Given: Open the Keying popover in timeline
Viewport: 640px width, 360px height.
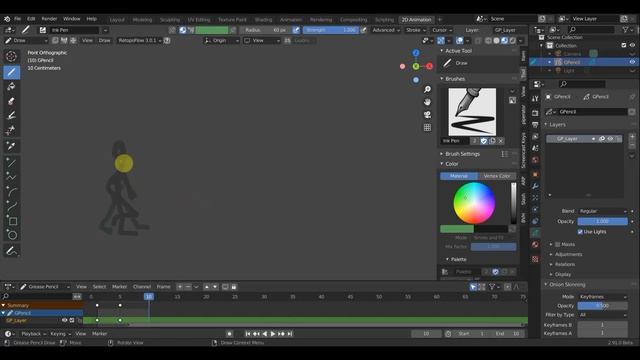Looking at the screenshot, I should click(60, 334).
